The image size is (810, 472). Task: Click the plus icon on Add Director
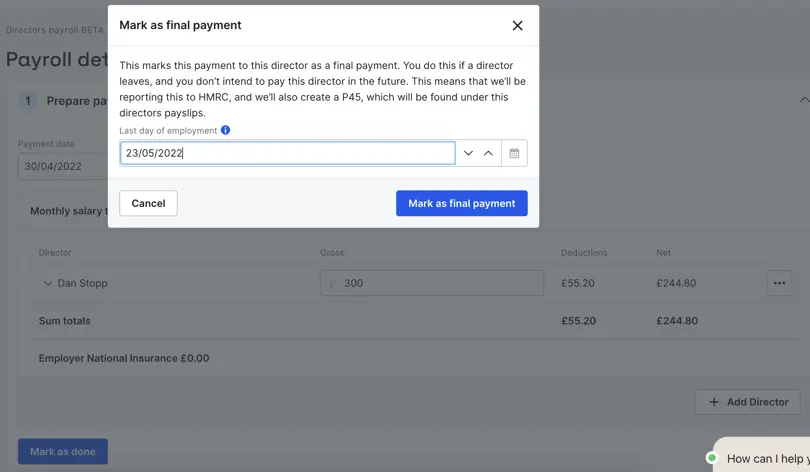714,402
